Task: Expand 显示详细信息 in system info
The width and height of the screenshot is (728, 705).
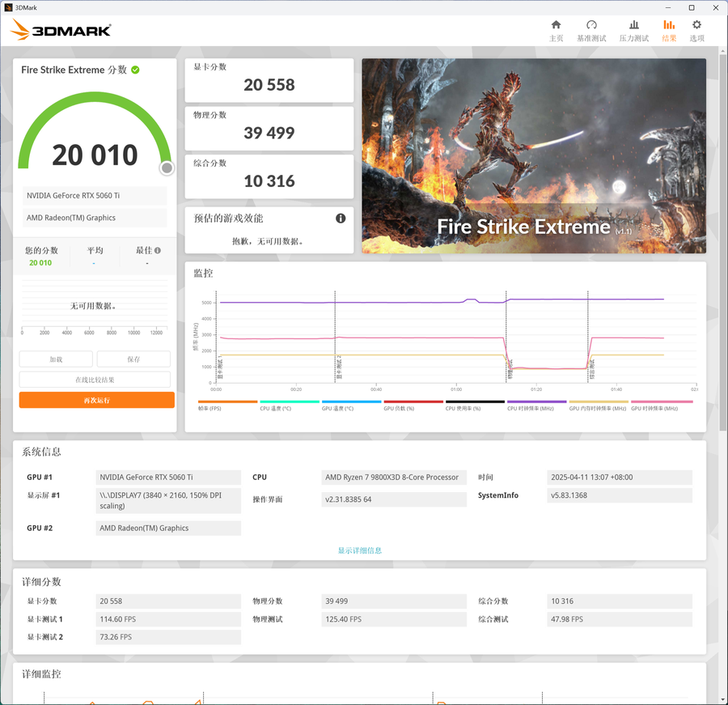Action: 360,550
